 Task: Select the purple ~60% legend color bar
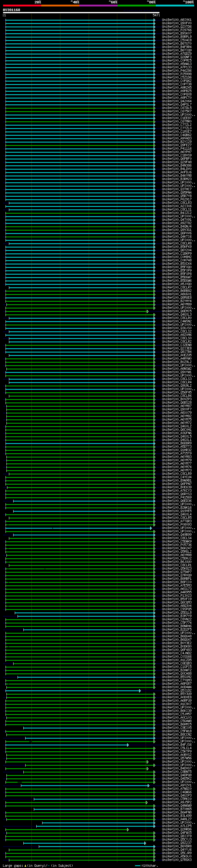coord(98,6)
